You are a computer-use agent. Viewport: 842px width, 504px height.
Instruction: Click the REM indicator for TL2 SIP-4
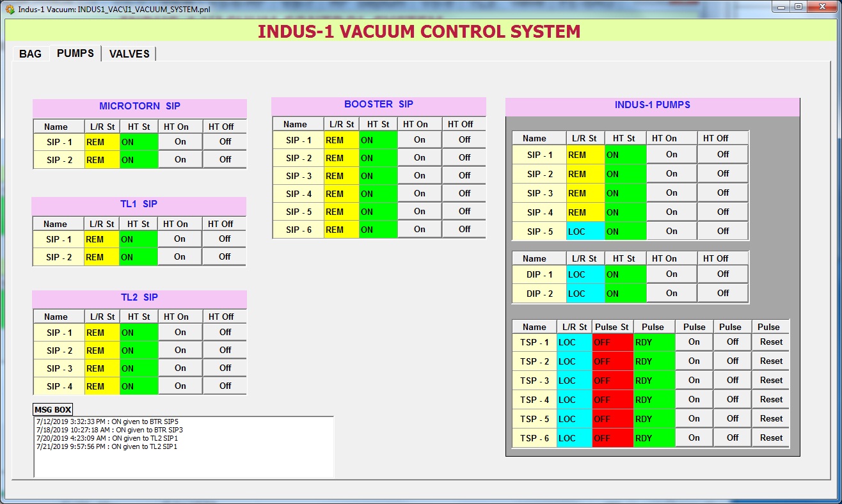101,386
